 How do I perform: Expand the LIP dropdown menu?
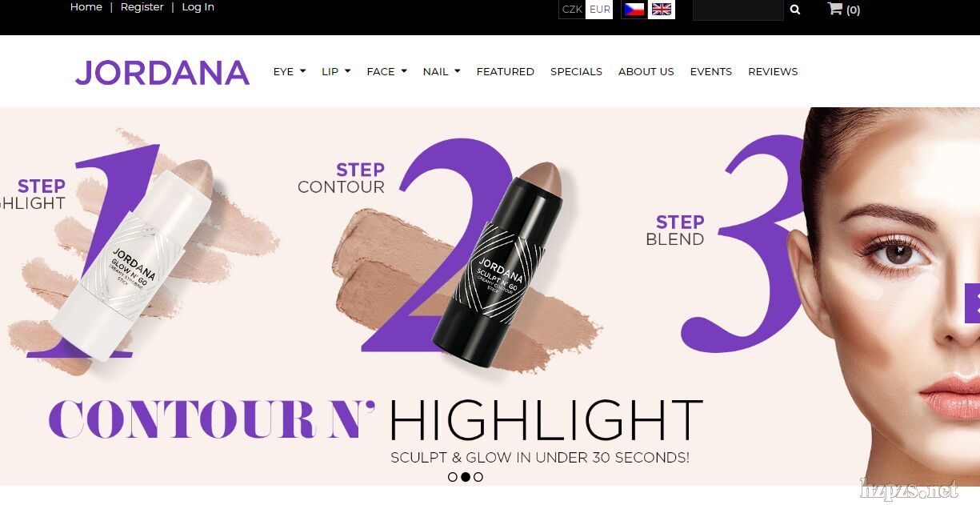(336, 71)
